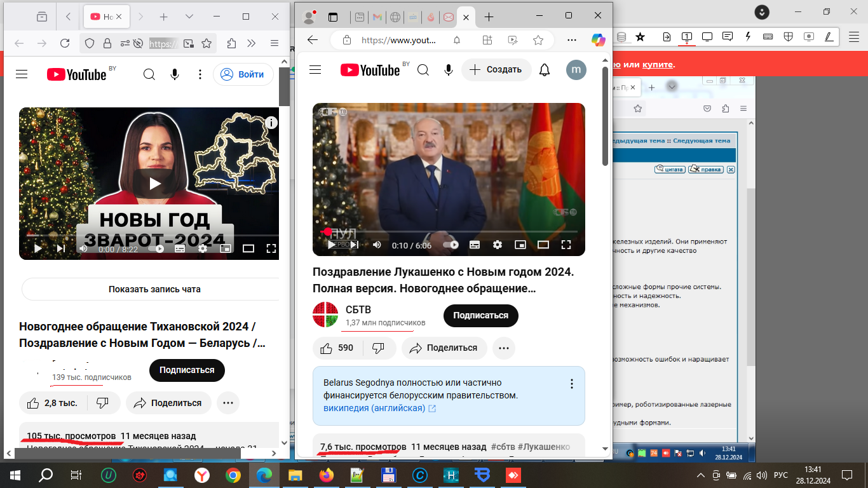The height and width of the screenshot is (488, 868).
Task: Open account avatar m on YouTube
Action: 576,70
